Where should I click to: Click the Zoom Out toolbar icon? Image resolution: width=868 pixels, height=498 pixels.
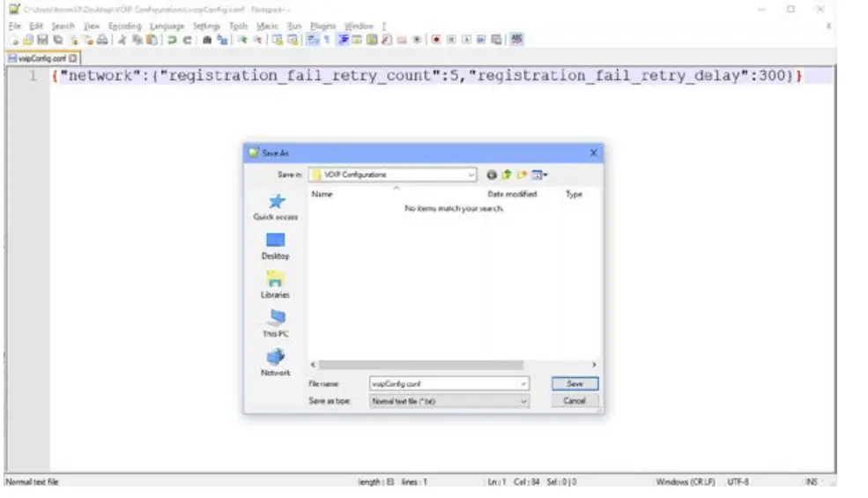pyautogui.click(x=257, y=40)
